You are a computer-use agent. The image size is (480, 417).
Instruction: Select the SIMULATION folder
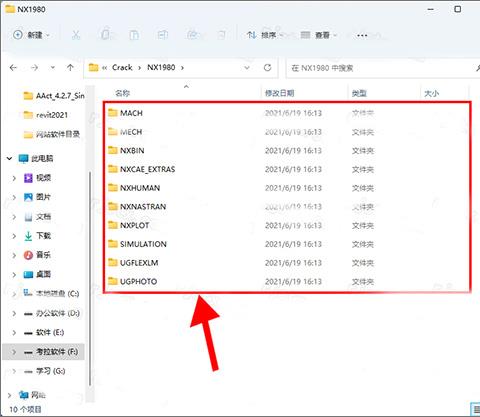[137, 244]
